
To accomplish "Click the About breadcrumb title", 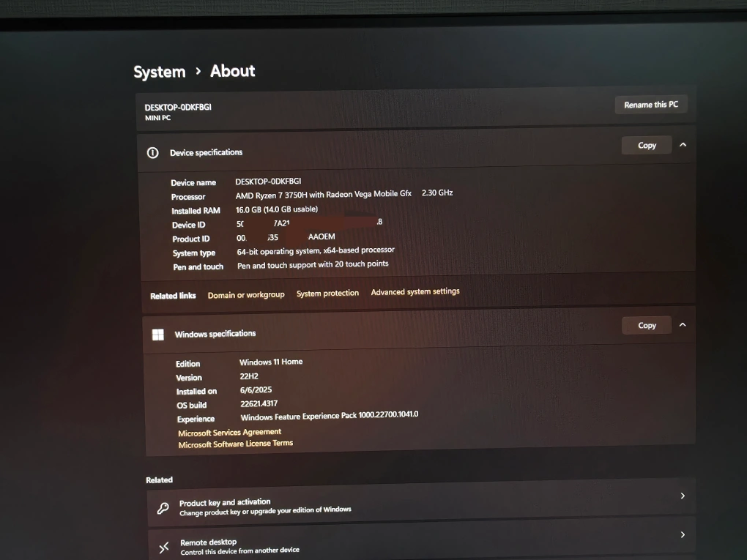I will click(x=232, y=71).
